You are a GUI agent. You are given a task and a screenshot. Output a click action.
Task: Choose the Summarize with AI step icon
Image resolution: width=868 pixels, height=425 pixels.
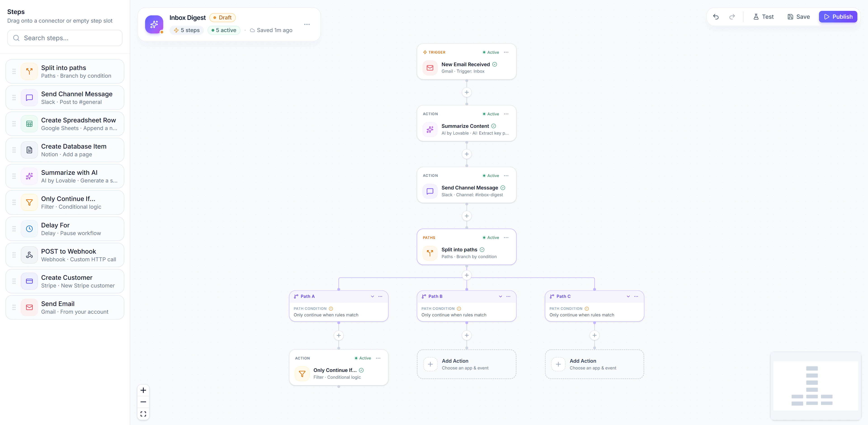point(29,176)
